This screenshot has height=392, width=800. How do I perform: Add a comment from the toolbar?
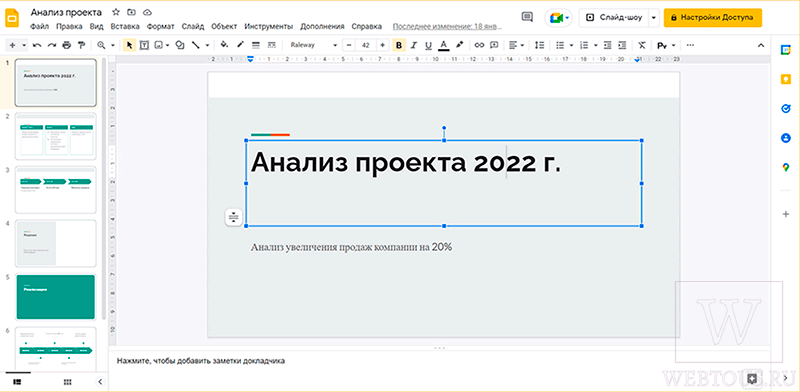tap(494, 45)
